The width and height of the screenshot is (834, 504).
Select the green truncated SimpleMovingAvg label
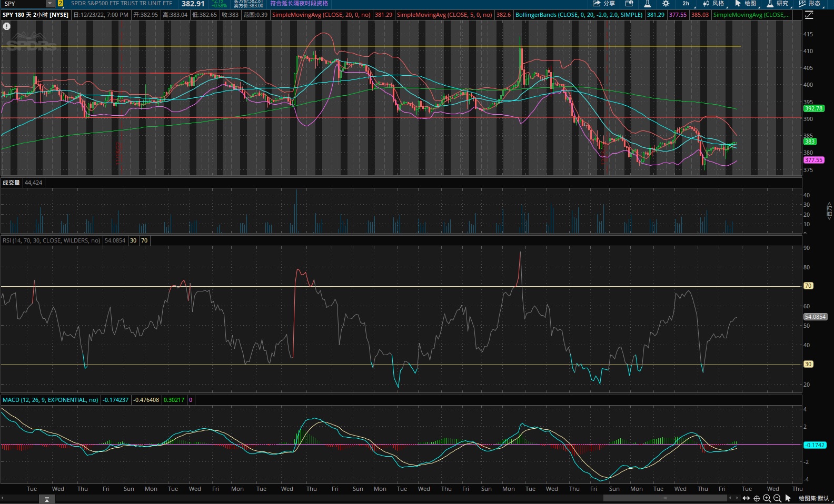tap(751, 15)
